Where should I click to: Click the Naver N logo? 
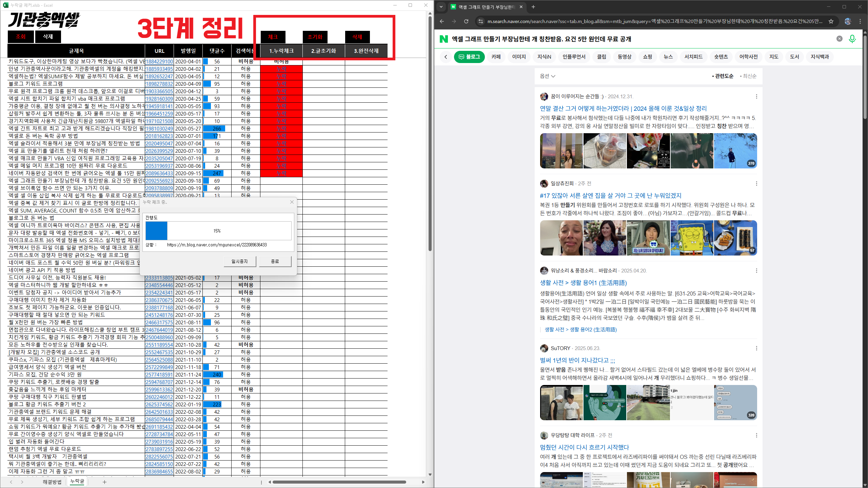[x=443, y=39]
